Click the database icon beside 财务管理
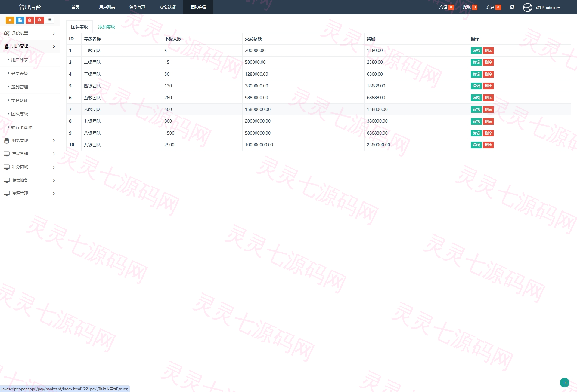The width and height of the screenshot is (577, 392). point(7,141)
